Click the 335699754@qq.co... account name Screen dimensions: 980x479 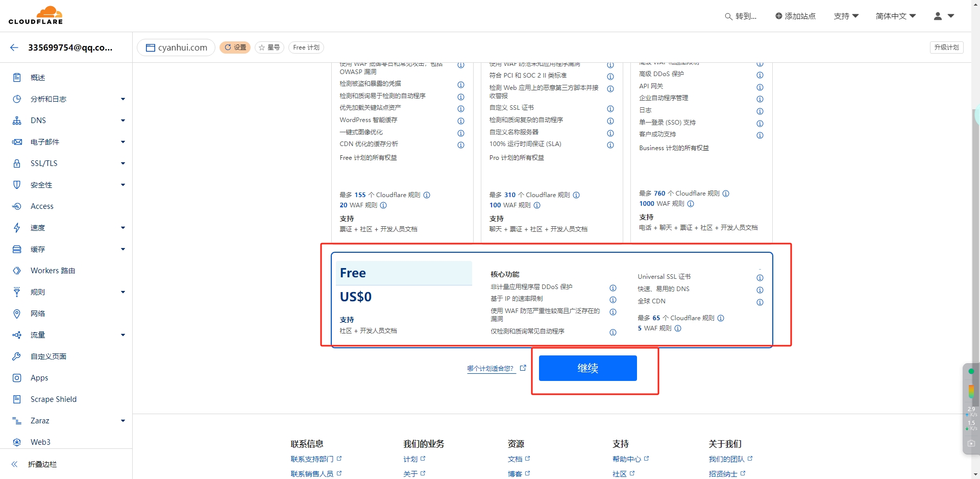click(70, 47)
